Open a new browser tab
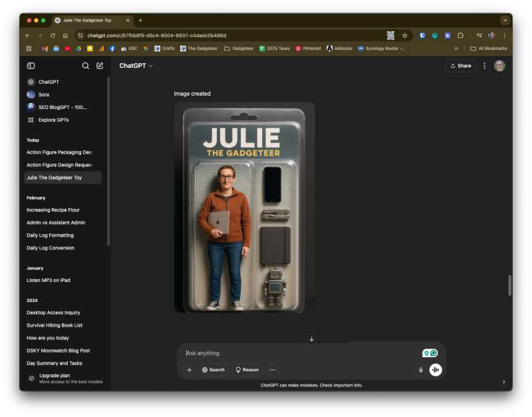 pos(140,21)
